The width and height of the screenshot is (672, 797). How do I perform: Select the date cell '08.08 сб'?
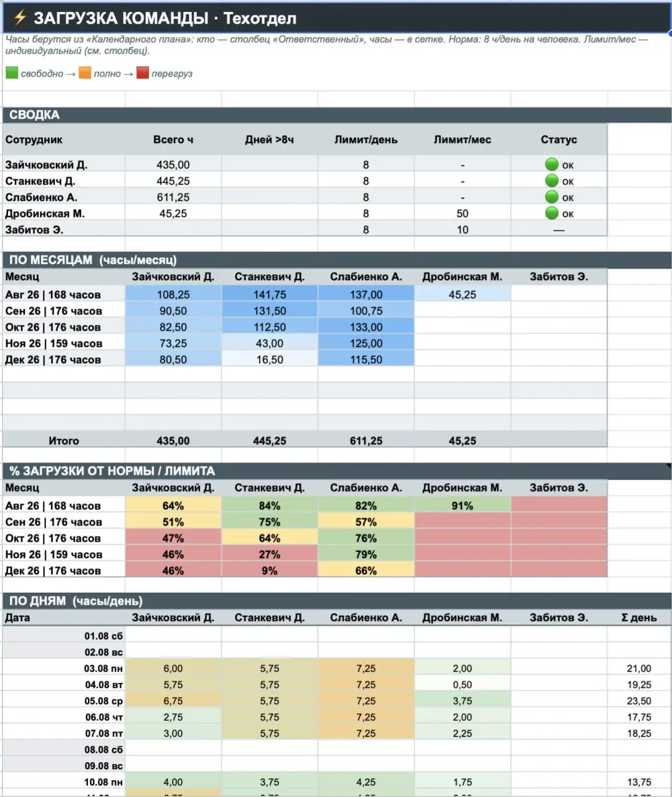pos(64,749)
